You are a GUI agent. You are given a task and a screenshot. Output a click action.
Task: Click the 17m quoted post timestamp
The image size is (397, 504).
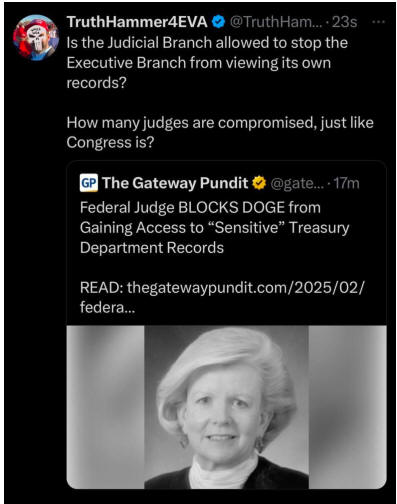click(346, 183)
